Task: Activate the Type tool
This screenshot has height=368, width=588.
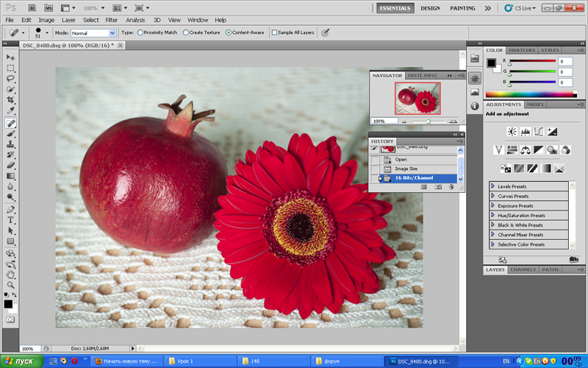Action: (x=10, y=219)
